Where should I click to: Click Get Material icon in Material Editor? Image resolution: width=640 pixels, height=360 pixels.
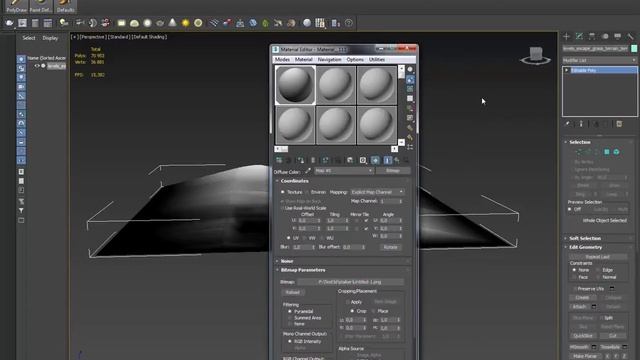pos(279,160)
